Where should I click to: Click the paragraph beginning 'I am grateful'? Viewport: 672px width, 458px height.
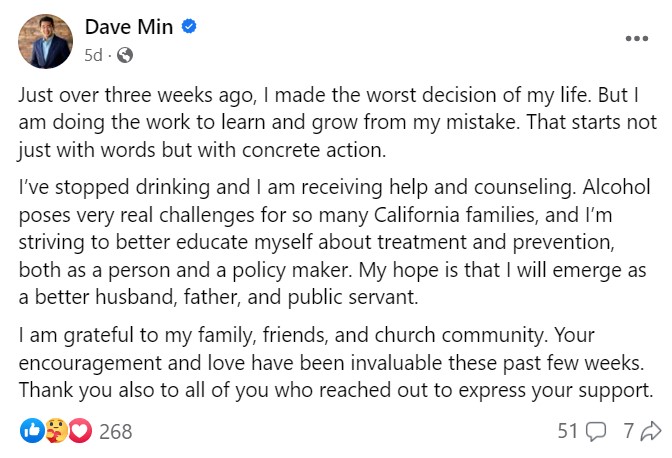click(336, 362)
